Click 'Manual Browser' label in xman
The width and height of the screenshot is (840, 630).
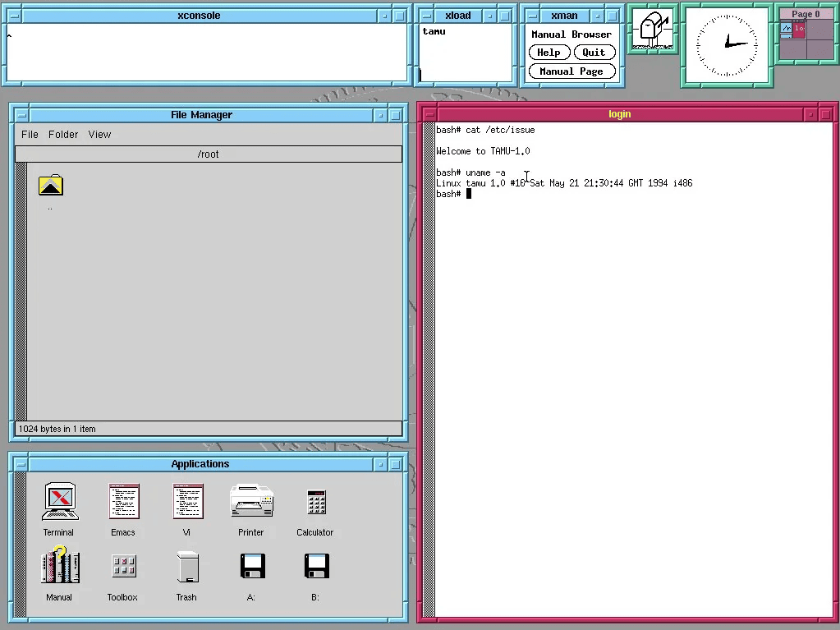pos(571,34)
